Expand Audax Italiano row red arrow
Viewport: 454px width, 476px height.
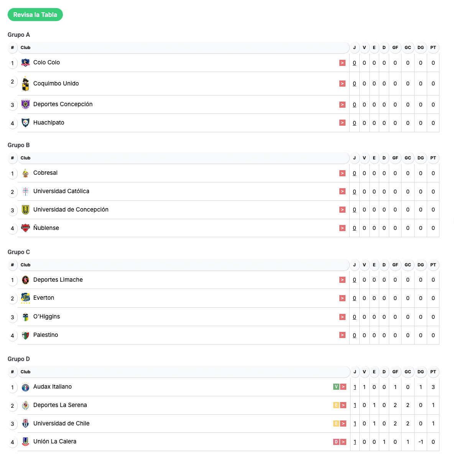(x=343, y=387)
